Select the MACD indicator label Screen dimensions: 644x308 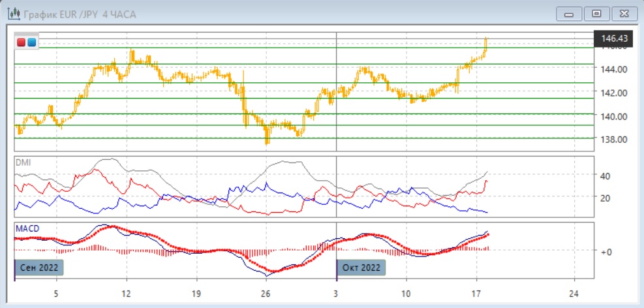click(x=27, y=228)
